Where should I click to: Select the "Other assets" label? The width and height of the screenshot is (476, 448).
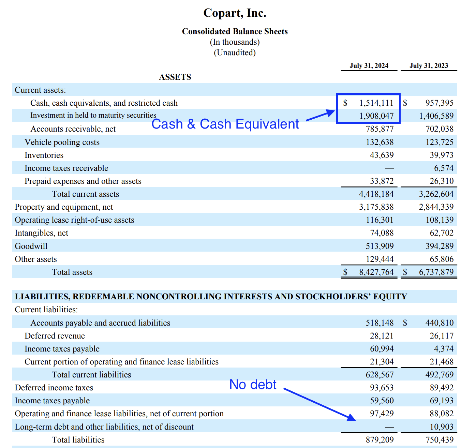[36, 259]
